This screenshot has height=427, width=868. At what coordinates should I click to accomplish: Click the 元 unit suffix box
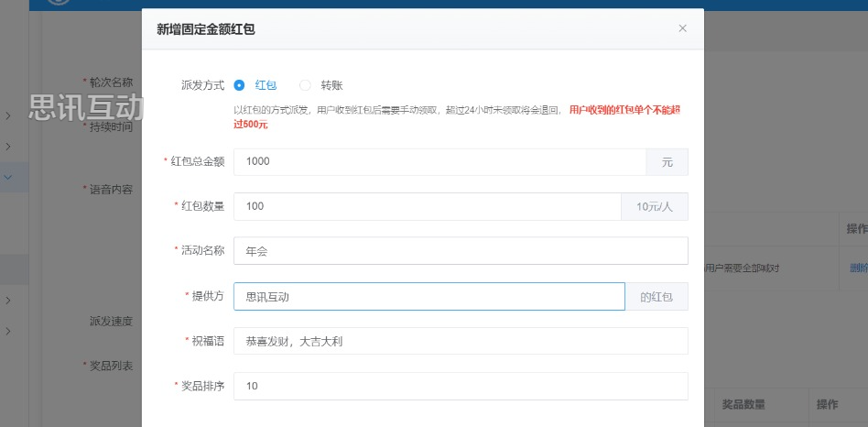(667, 161)
